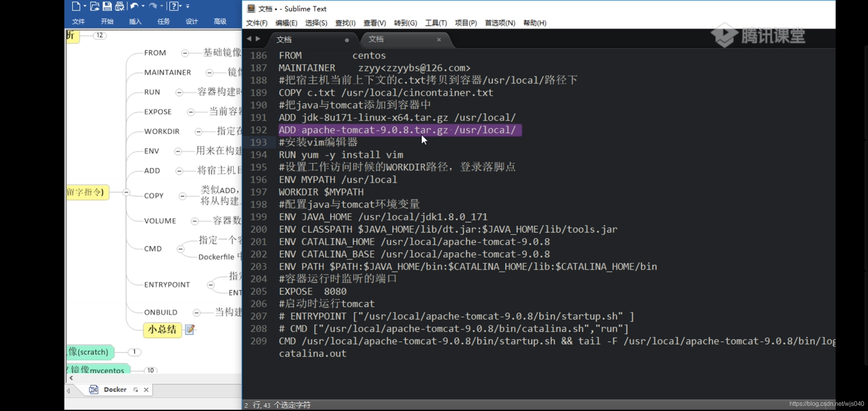Click the Redo arrow icon
The height and width of the screenshot is (411, 868).
click(x=153, y=6)
